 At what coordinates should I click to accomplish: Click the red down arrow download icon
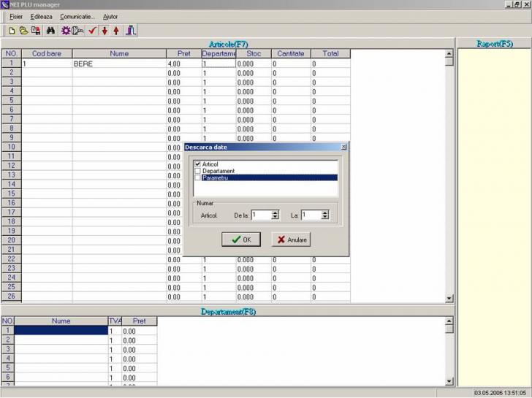[x=104, y=31]
